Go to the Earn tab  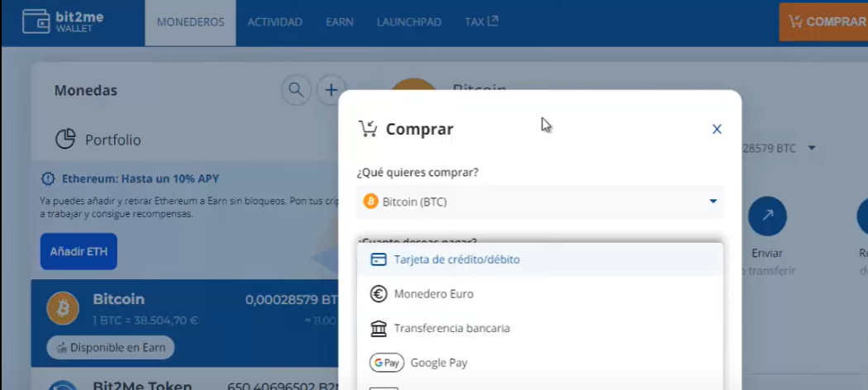[x=339, y=22]
